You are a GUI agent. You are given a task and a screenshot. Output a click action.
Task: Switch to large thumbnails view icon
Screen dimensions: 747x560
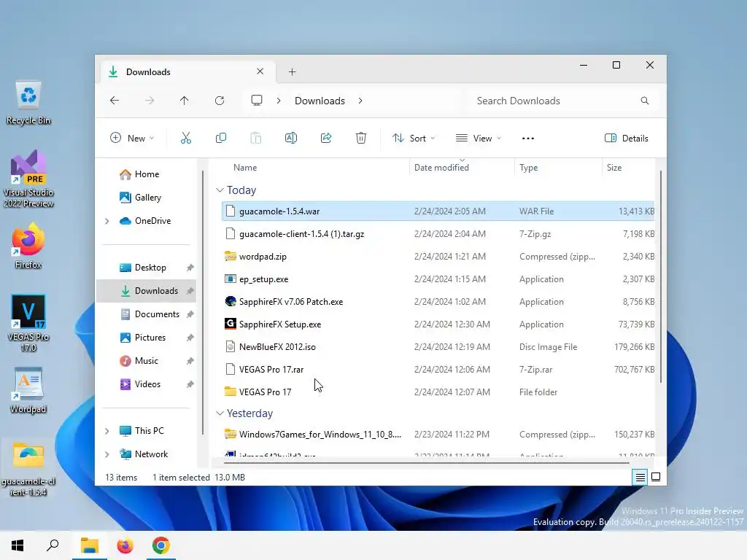[656, 477]
